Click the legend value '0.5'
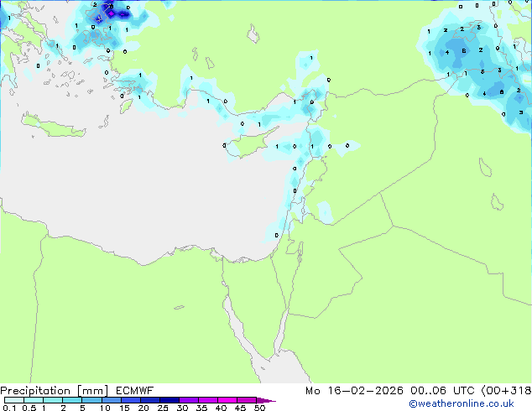Viewport: 532px width, 411px height. pos(29,408)
